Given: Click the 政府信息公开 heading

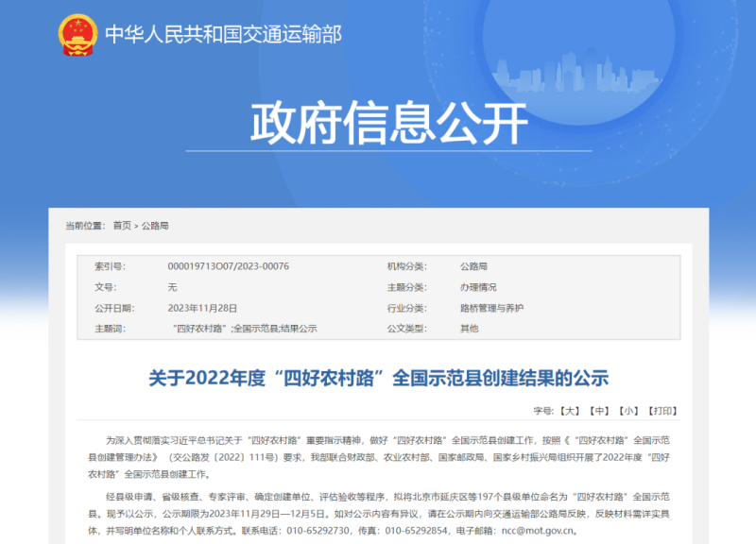Looking at the screenshot, I should [x=389, y=123].
